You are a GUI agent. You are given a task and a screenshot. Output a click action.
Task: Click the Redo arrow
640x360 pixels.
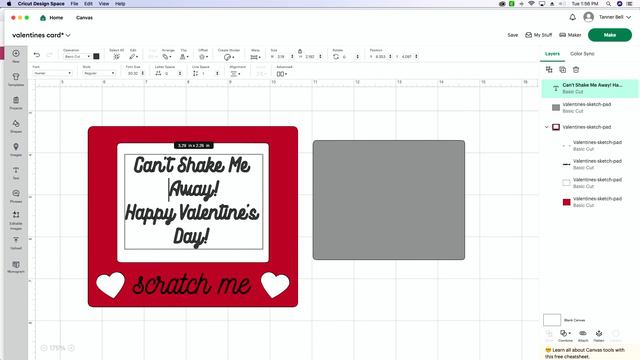click(x=49, y=55)
